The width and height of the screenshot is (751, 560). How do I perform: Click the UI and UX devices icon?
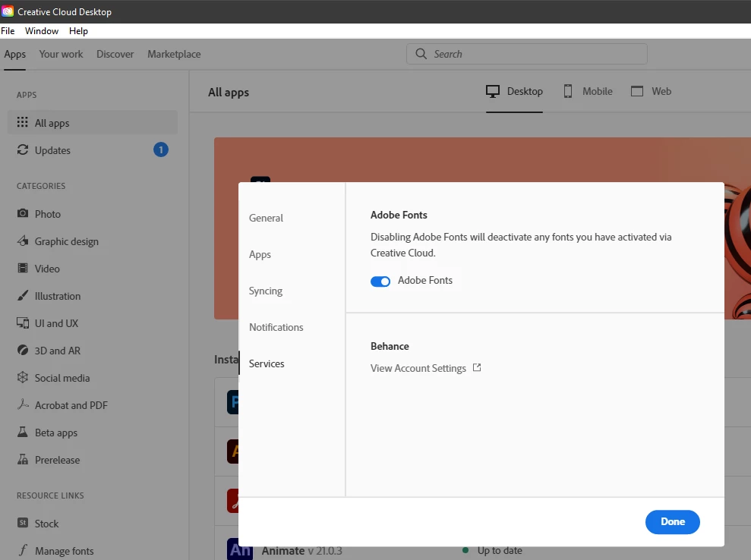point(23,322)
